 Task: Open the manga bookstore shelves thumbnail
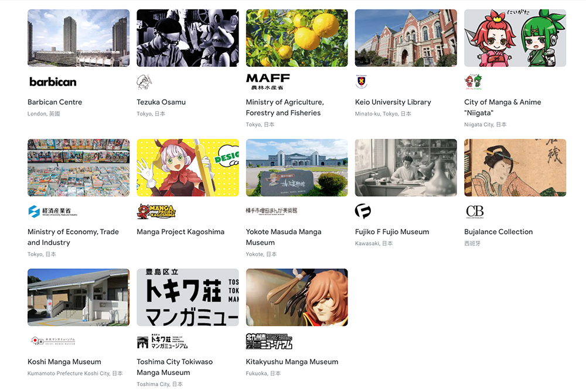click(79, 168)
